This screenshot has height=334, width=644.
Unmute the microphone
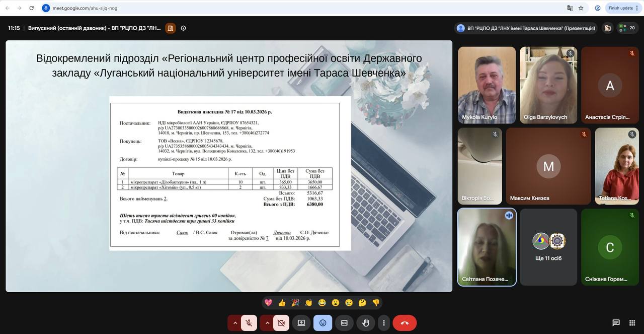coord(249,323)
